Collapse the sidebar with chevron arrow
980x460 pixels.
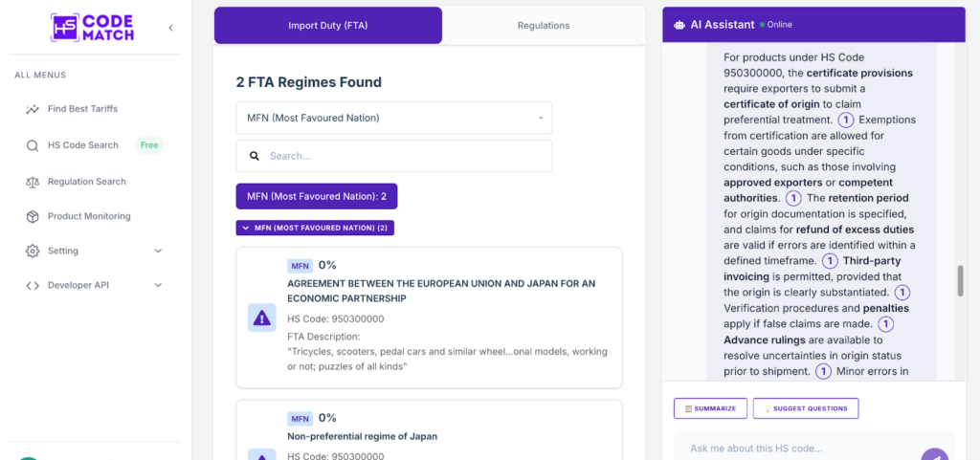click(171, 28)
